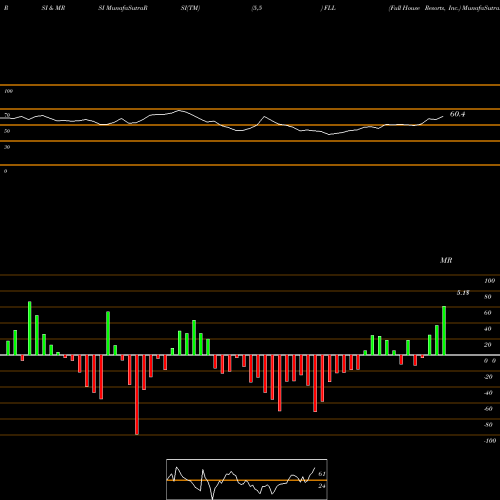Click the 'SI(TM)' header label
This screenshot has height=500, width=500.
point(190,8)
